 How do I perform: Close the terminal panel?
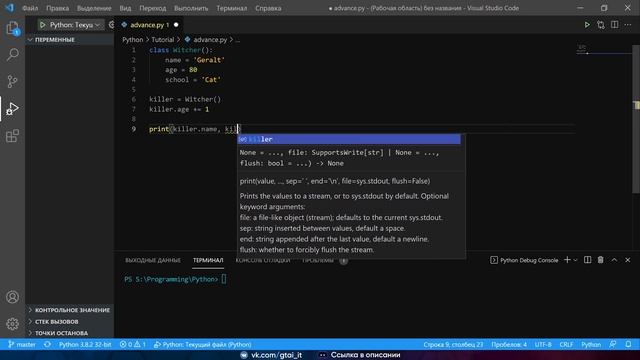point(628,260)
